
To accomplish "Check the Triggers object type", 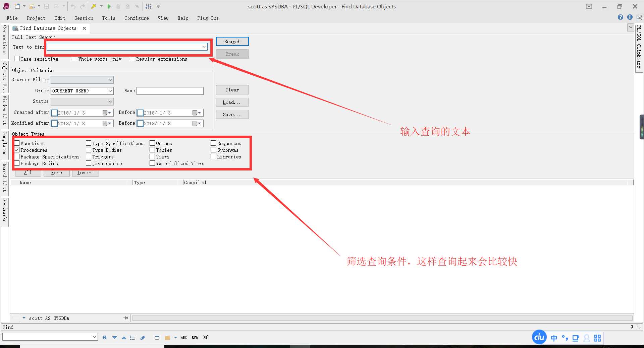I will (89, 156).
